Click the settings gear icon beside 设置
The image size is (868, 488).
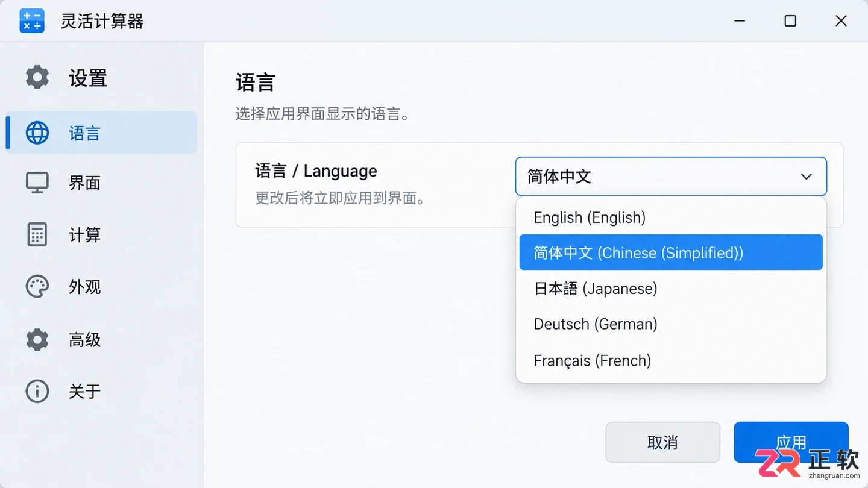37,77
